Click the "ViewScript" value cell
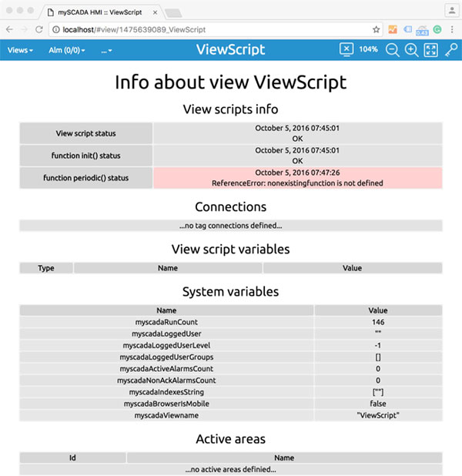The height and width of the screenshot is (476, 462). point(378,415)
